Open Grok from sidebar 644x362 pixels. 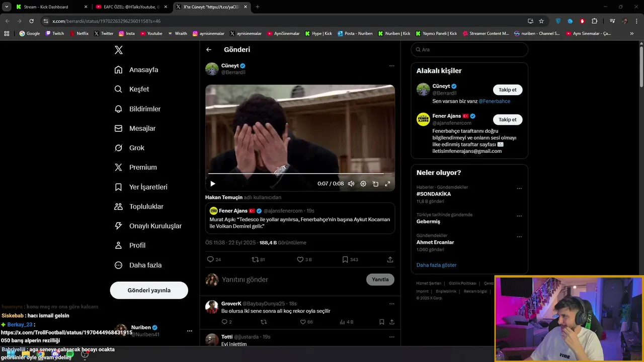(129, 148)
